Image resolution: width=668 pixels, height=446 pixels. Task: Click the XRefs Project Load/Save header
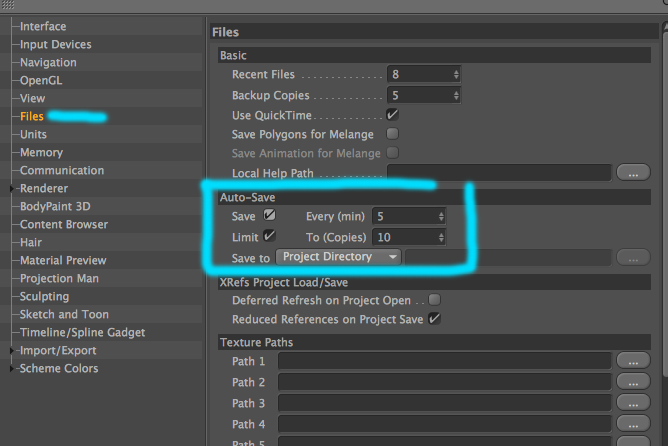coord(434,282)
